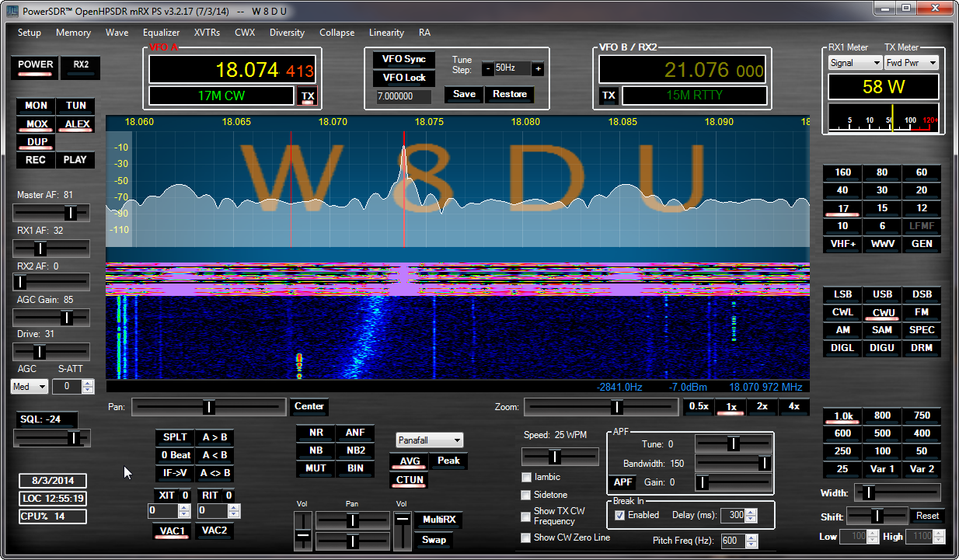Select the Var 1 filter
The height and width of the screenshot is (560, 959).
click(x=882, y=469)
